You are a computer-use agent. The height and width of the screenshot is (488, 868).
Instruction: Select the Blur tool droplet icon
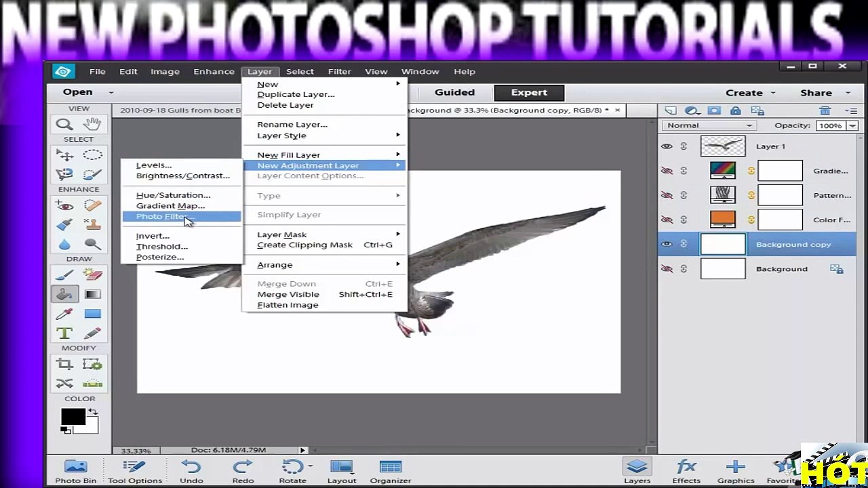click(x=64, y=244)
